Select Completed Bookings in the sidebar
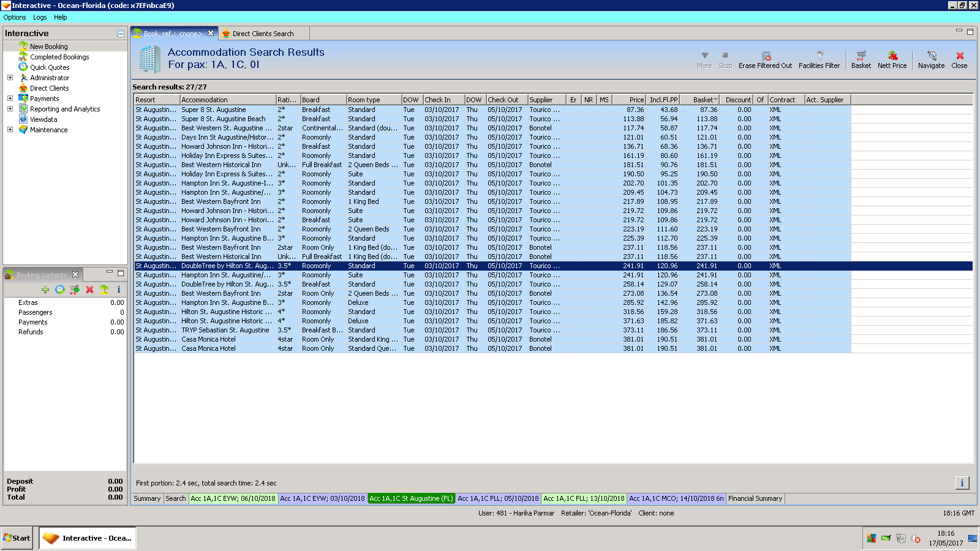 pyautogui.click(x=59, y=57)
